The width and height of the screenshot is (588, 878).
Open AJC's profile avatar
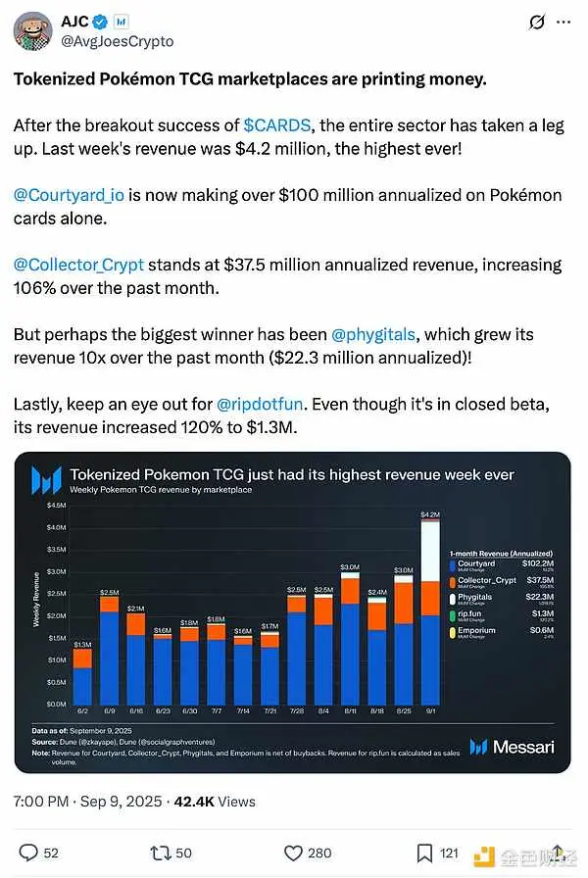coord(32,31)
